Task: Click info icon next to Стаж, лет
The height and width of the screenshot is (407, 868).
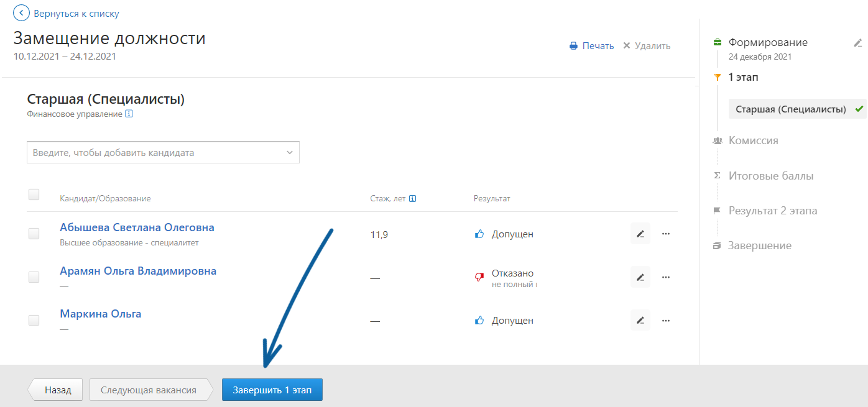Action: tap(412, 199)
